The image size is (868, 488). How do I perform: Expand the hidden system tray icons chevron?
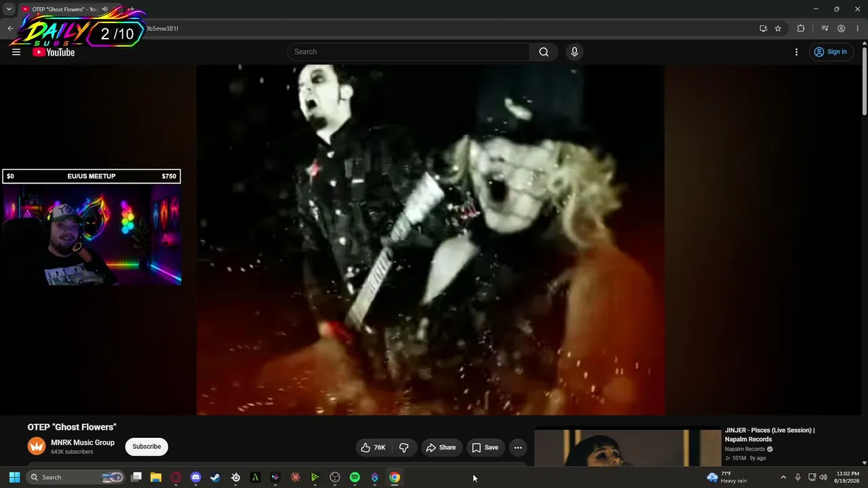783,477
